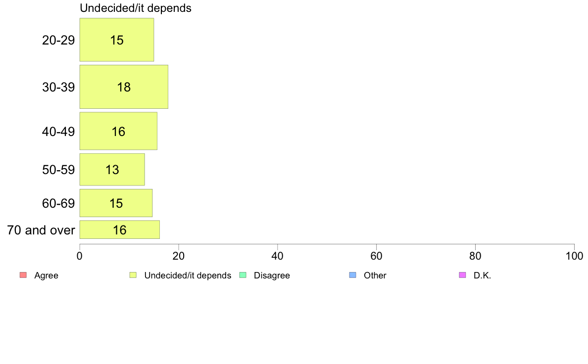Click the 40 tick on the x-axis
The image size is (588, 364).
(x=278, y=256)
